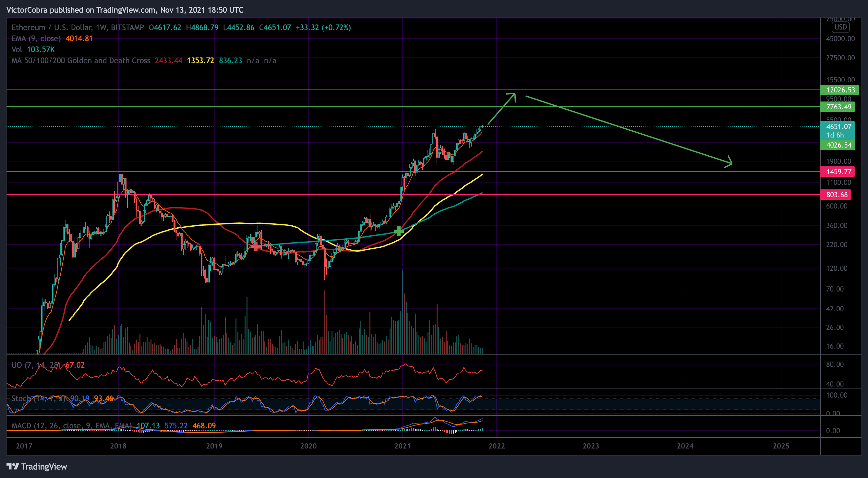Click the 4026.54 green price label
The image size is (868, 478).
click(837, 145)
